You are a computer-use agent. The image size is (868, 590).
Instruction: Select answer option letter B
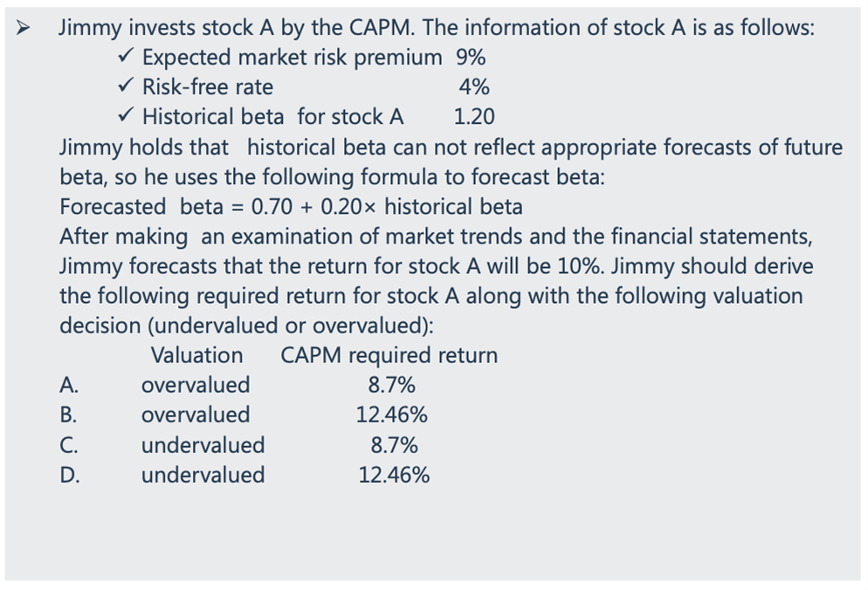pos(68,415)
